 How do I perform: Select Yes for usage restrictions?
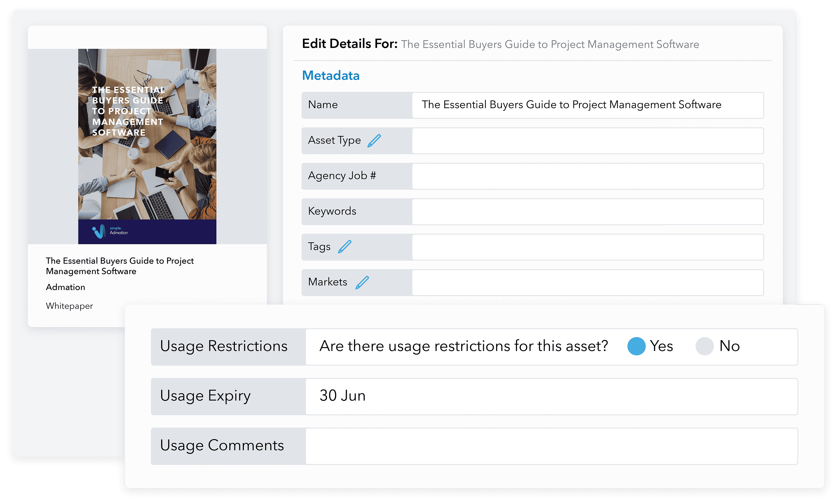pyautogui.click(x=636, y=346)
